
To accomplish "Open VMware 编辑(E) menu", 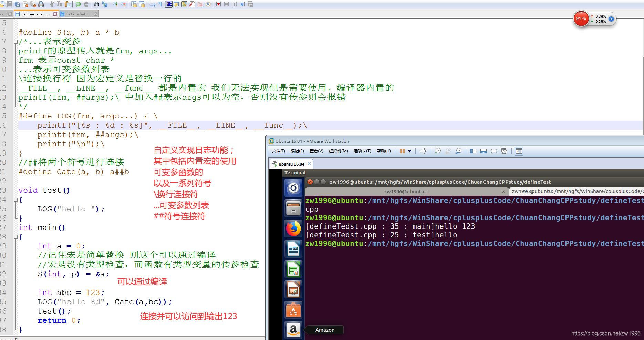I will 297,151.
